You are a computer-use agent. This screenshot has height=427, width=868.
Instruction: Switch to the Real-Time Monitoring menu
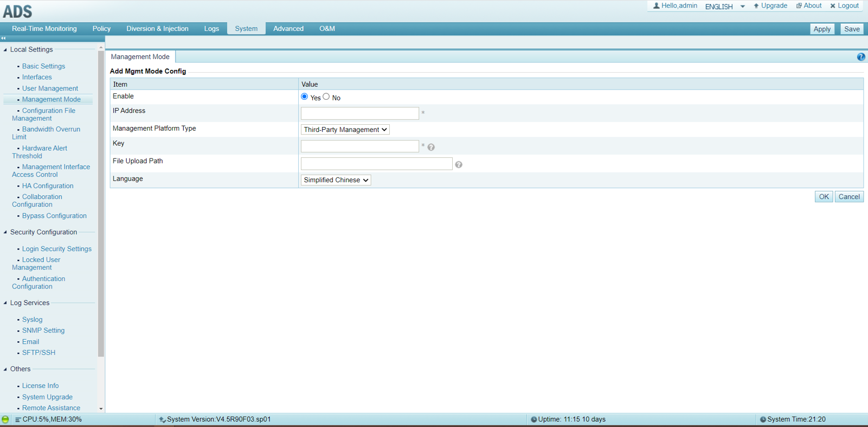(44, 29)
